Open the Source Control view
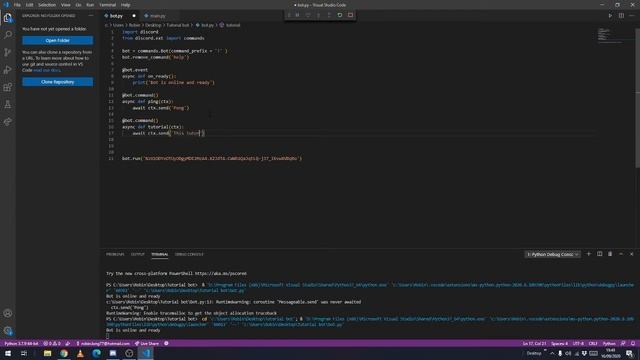The height and width of the screenshot is (360, 640). click(8, 52)
